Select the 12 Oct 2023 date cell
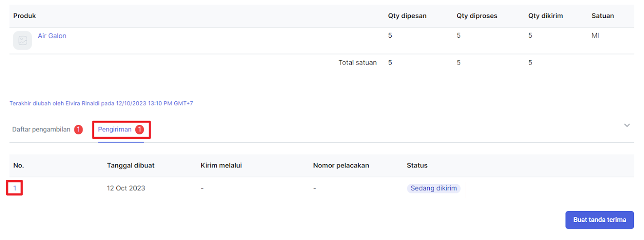This screenshot has height=240, width=644. tap(126, 188)
